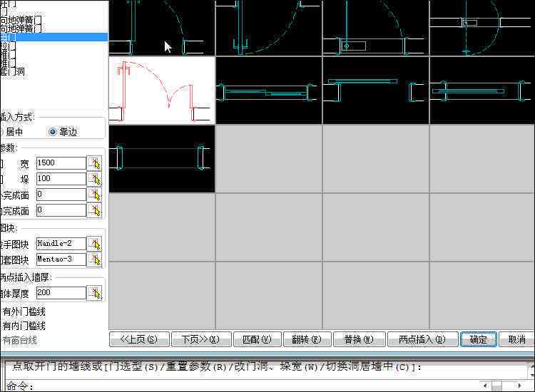Go to next page with 下页>>(X)
Screen dimensions: 535x392
click(201, 339)
